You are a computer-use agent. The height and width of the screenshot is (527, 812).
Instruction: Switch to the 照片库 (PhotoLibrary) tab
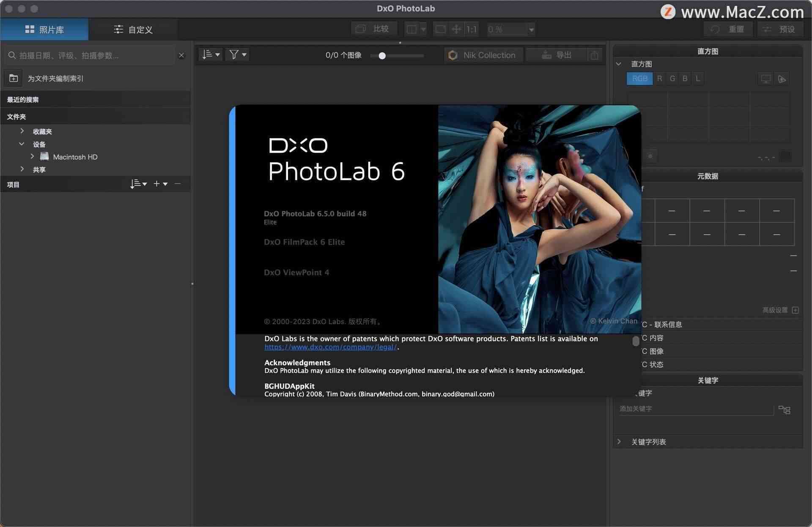[44, 29]
